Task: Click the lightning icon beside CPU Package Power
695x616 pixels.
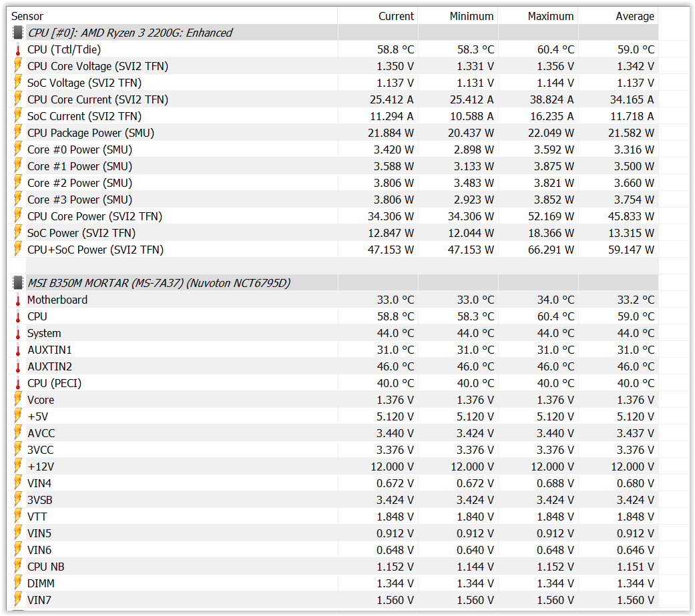Action: coord(18,133)
